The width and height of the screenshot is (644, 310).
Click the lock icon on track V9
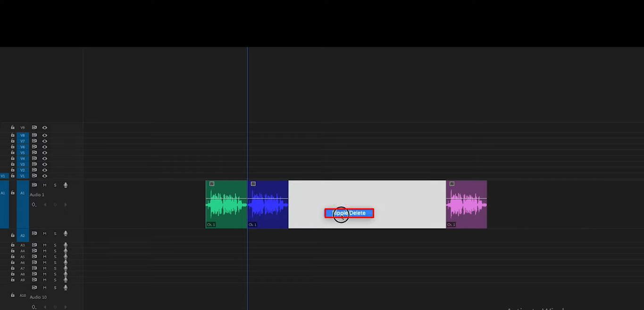12,127
